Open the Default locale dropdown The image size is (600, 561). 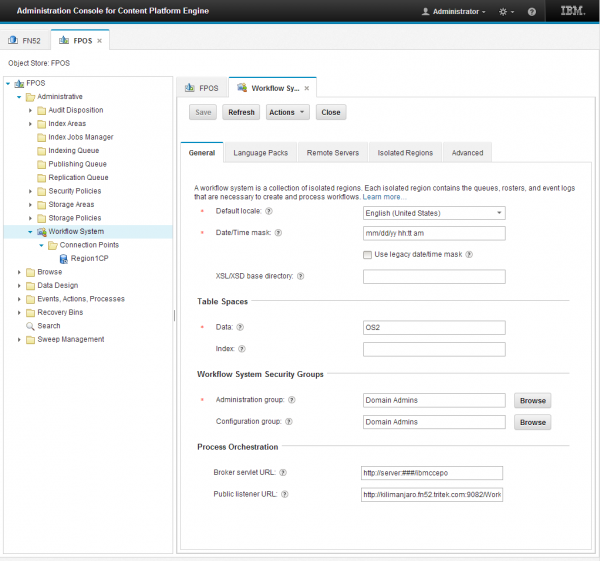coord(499,213)
